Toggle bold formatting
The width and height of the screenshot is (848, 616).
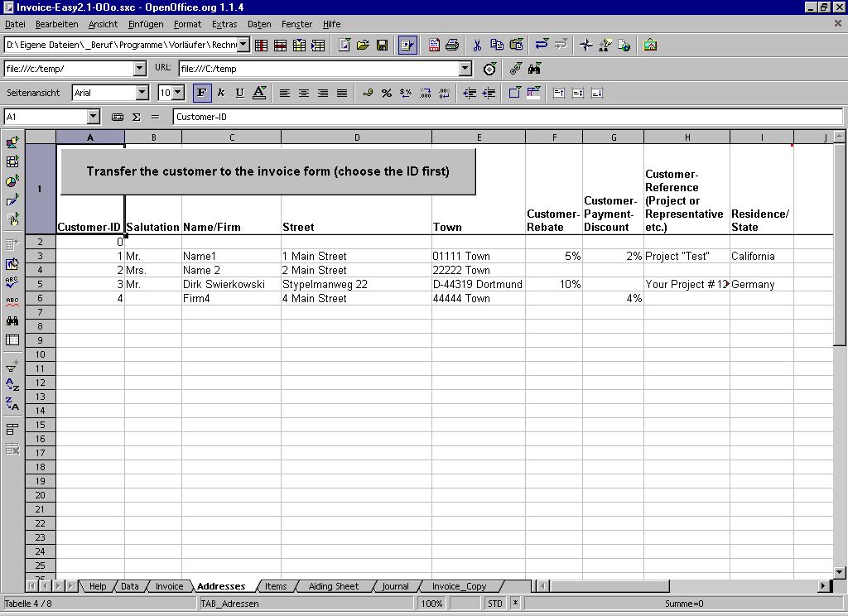[x=201, y=94]
